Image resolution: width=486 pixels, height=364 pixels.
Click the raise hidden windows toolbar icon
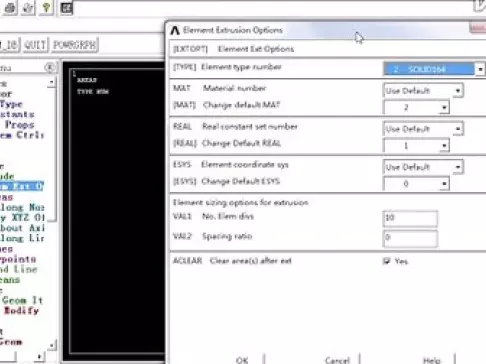[66, 8]
